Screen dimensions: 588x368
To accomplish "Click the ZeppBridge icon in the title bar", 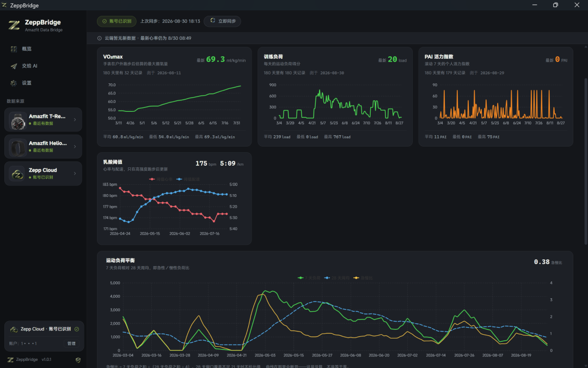I will 4,5.
